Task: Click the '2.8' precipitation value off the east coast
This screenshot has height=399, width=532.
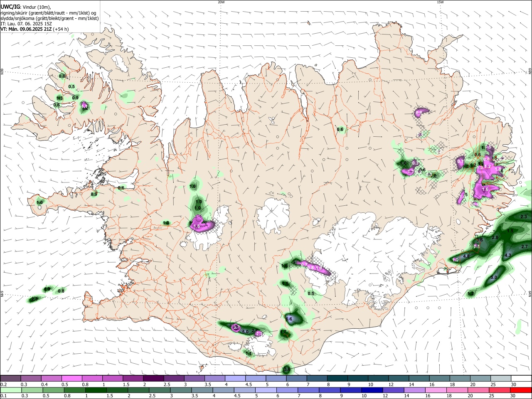Action: [495, 237]
